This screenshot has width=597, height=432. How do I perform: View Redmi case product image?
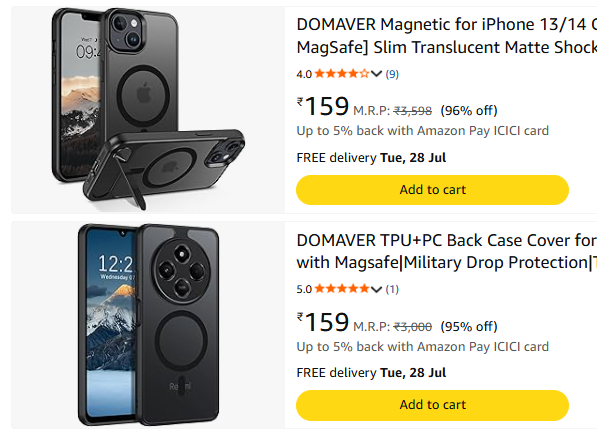pos(148,325)
